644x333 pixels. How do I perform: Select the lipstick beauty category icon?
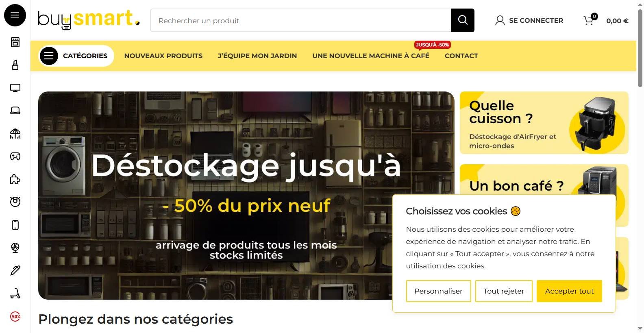[x=15, y=65]
